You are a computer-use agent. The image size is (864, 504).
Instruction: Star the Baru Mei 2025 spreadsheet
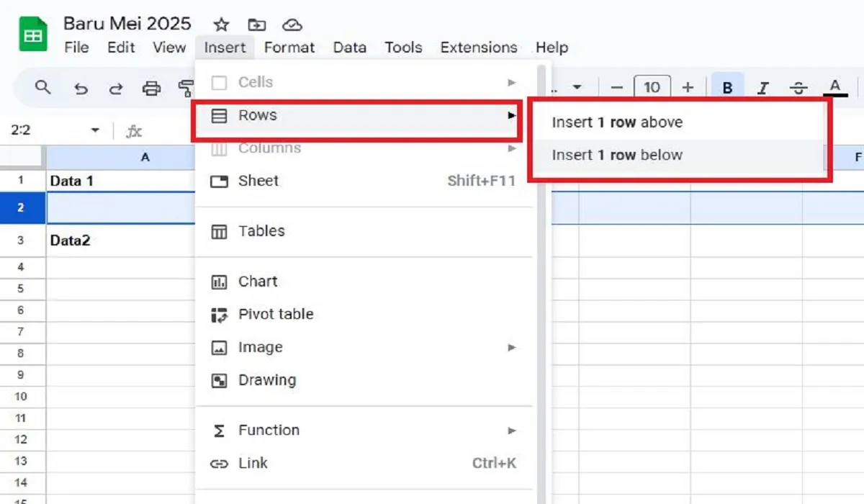[x=221, y=24]
